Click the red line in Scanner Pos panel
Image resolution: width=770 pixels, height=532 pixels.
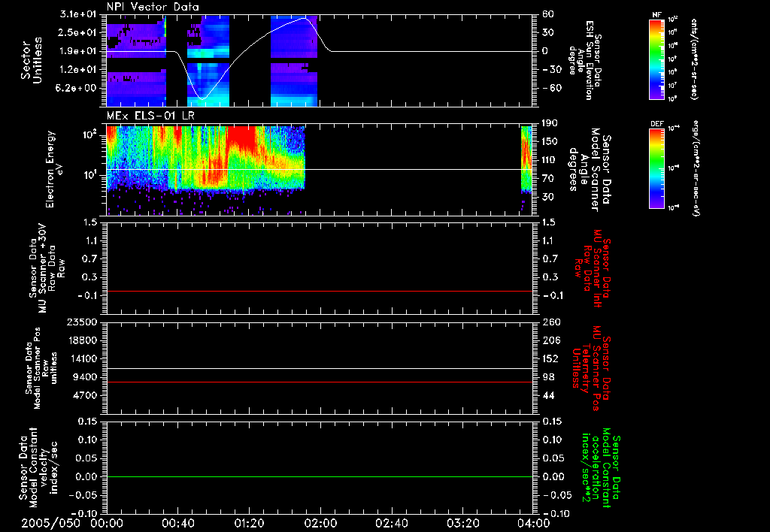click(320, 382)
